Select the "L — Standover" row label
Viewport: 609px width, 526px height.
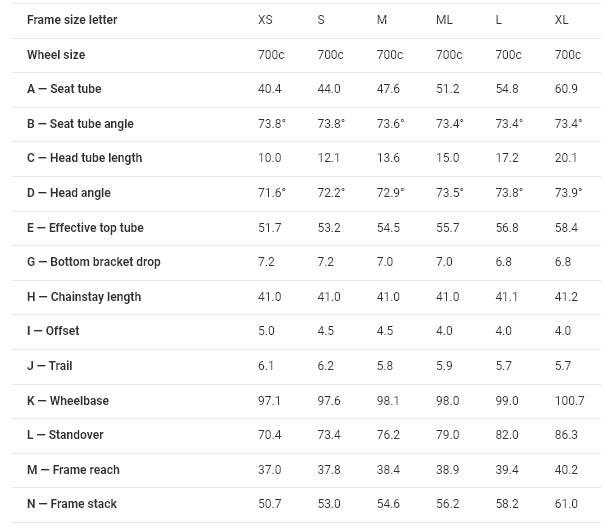[65, 435]
